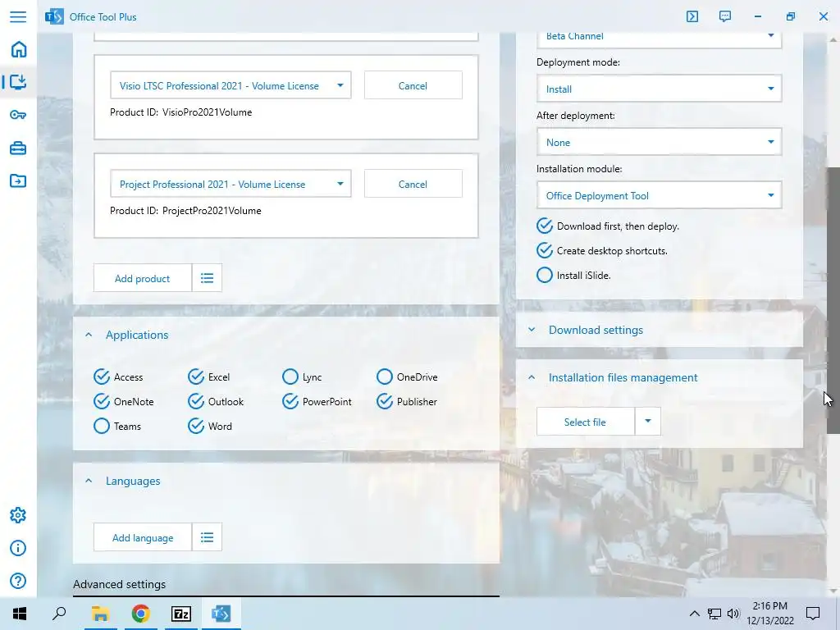Enable the Teams application
Image resolution: width=840 pixels, height=630 pixels.
pyautogui.click(x=116, y=426)
